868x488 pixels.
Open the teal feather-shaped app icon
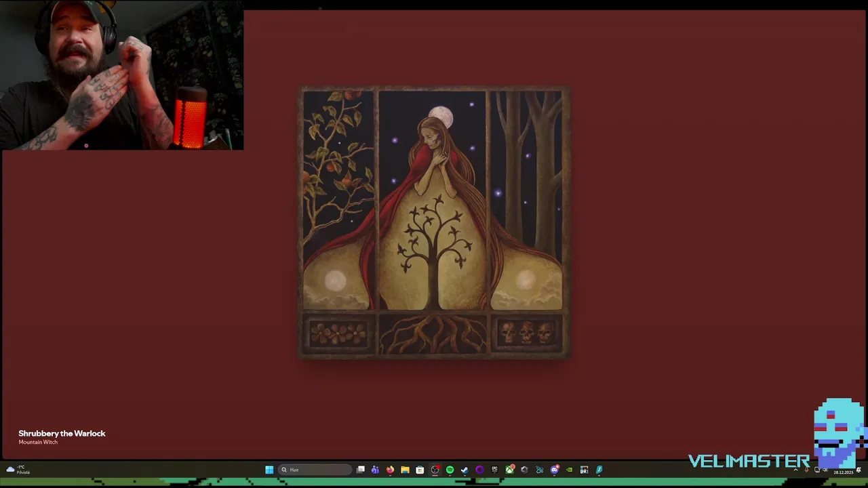[x=599, y=470]
